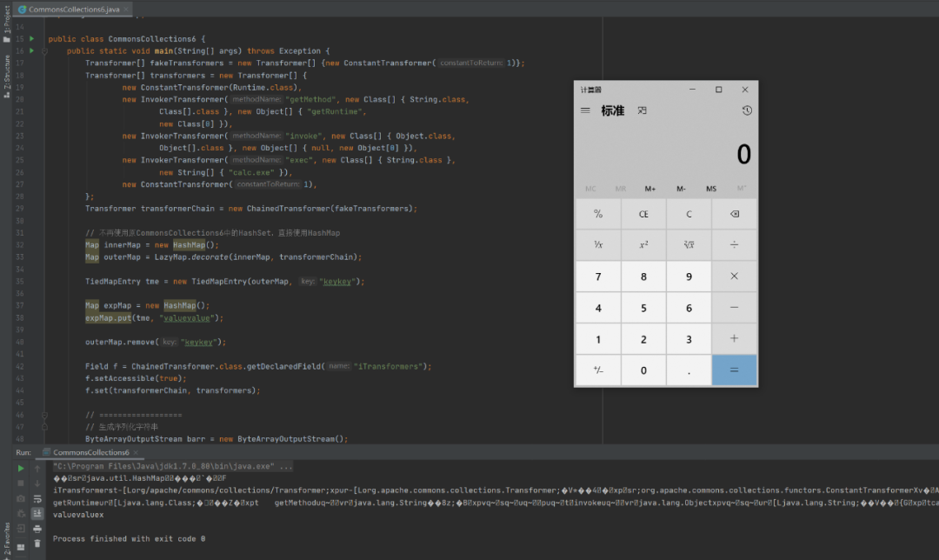939x560 pixels.
Task: Click the M+ memory add button
Action: click(x=650, y=189)
